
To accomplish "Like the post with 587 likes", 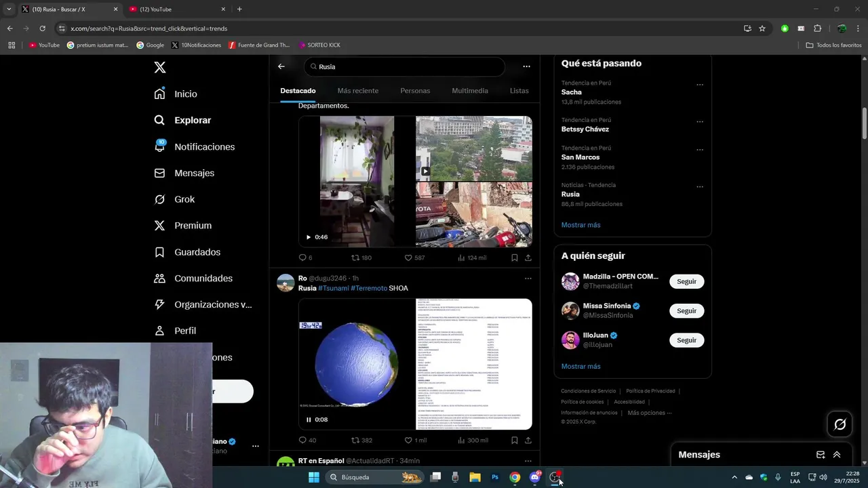I will (414, 258).
